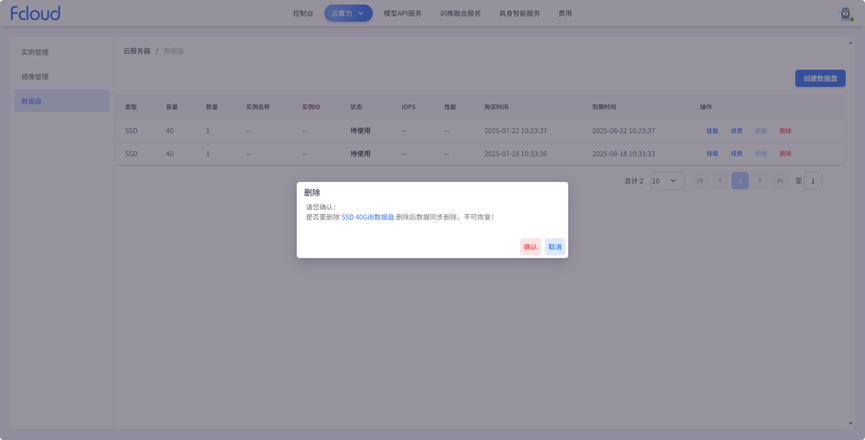
Task: Open the 费用 menu
Action: click(565, 13)
